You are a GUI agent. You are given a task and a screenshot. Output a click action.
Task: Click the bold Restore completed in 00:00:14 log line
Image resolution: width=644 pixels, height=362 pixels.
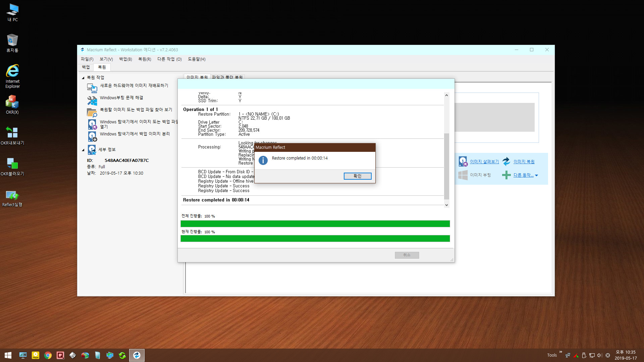(216, 200)
